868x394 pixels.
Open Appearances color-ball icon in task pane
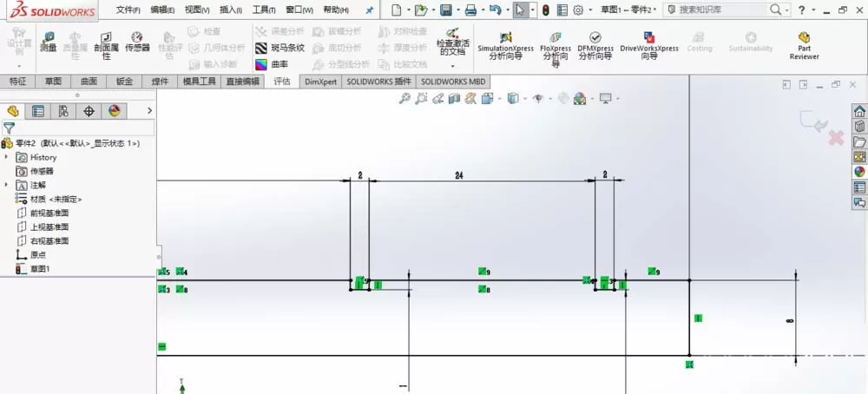coord(859,172)
